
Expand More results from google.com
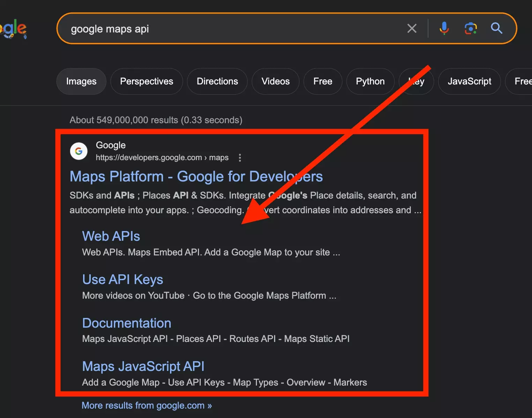(147, 405)
